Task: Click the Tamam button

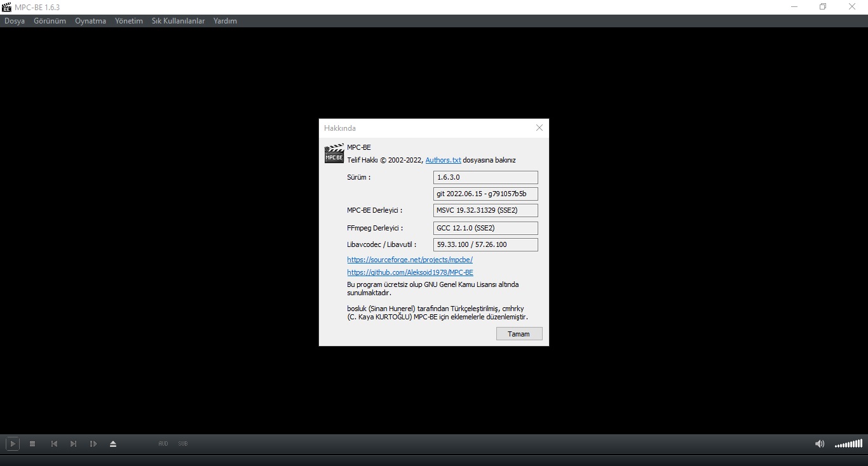Action: [519, 334]
